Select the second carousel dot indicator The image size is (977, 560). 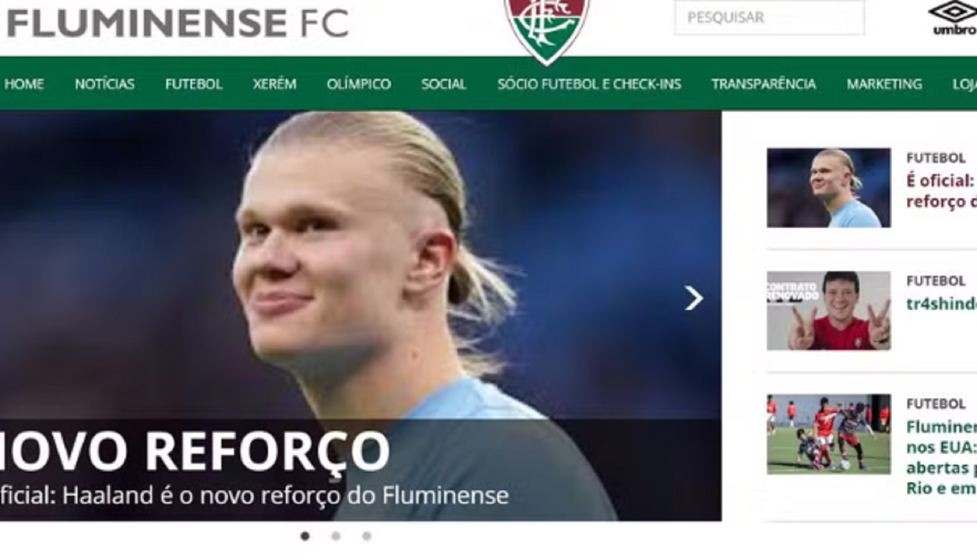(336, 536)
